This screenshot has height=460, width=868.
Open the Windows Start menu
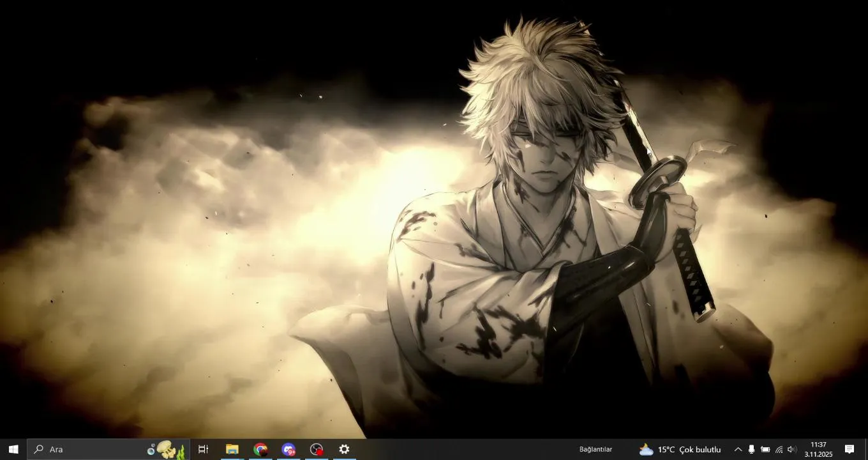(x=13, y=449)
